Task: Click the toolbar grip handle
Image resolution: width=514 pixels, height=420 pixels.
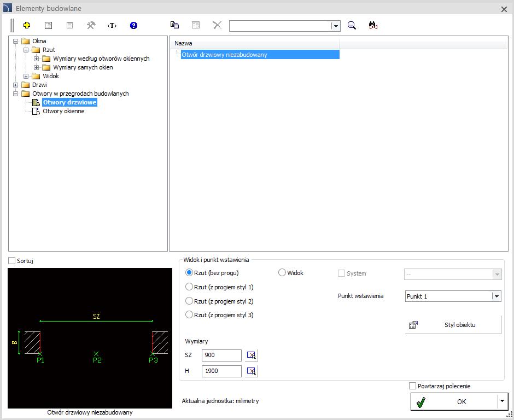Action: coord(12,25)
